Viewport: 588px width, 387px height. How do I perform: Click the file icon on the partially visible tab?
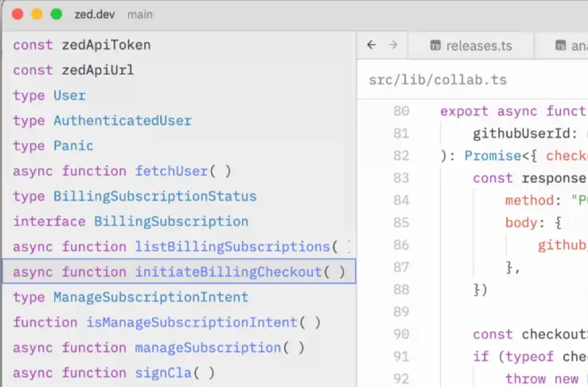[x=560, y=45]
